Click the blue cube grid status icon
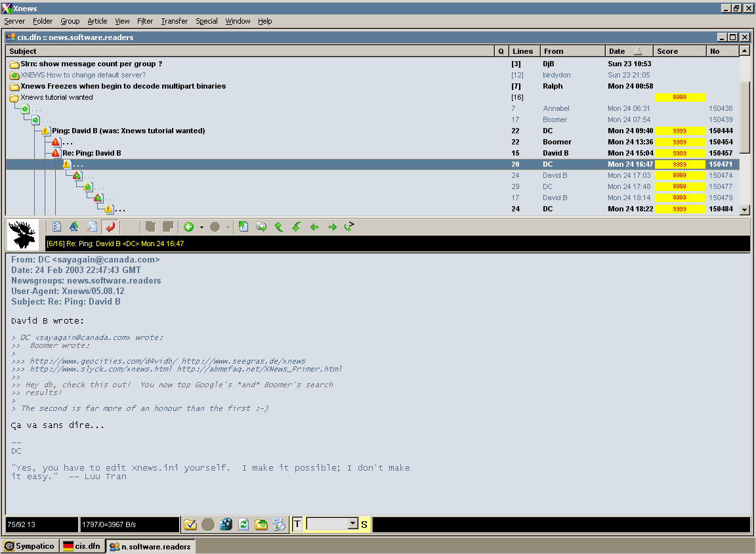Screen dimensions: 756x554 (226, 524)
